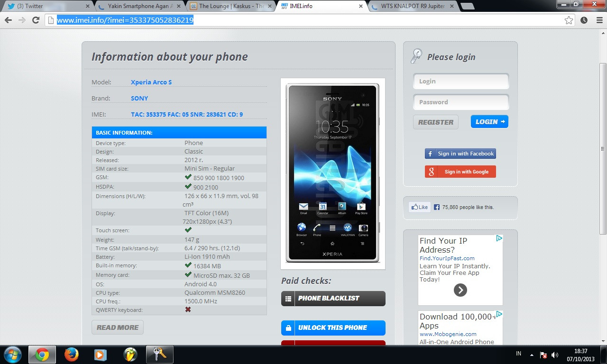
Task: Click the REGISTER button
Action: click(x=436, y=122)
